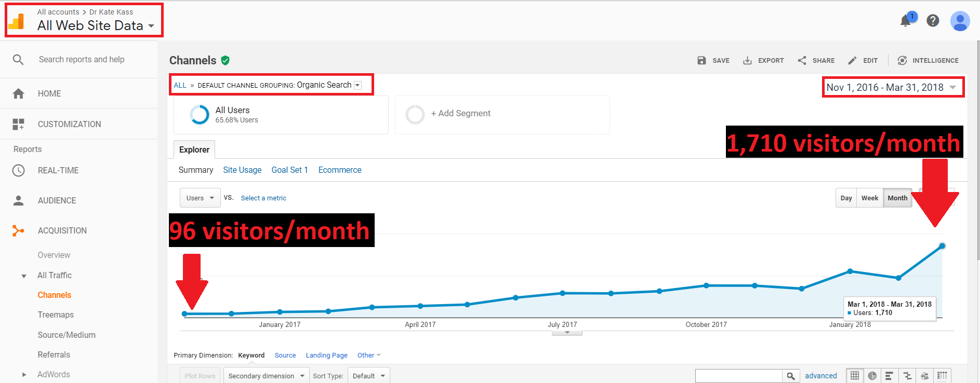Open the notifications bell
The width and height of the screenshot is (980, 383).
(906, 21)
